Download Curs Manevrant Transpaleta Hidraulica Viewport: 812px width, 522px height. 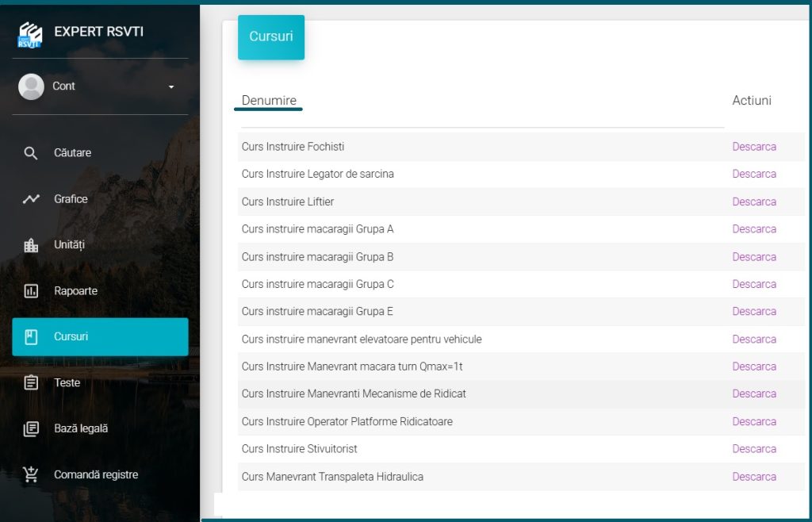click(753, 477)
